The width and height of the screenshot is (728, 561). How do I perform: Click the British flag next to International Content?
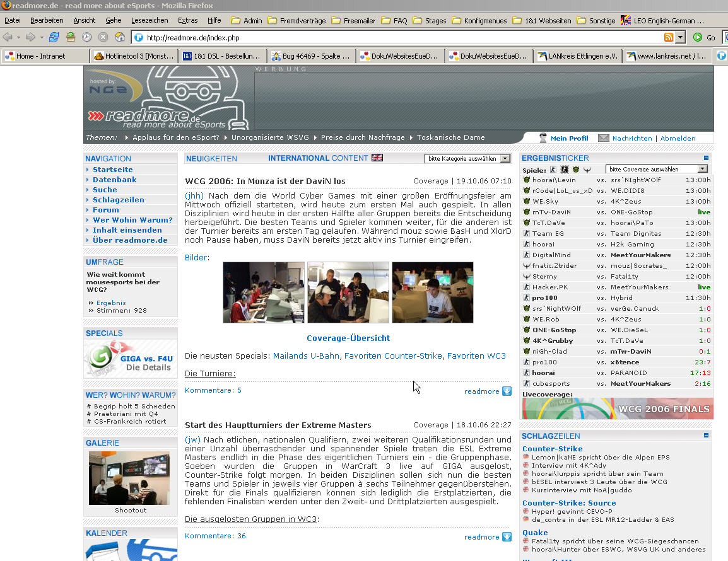click(x=377, y=158)
